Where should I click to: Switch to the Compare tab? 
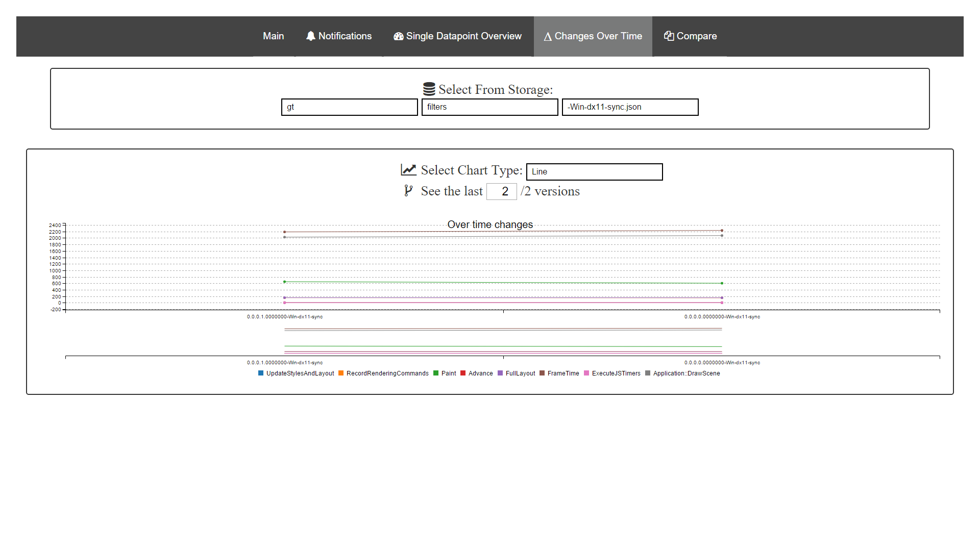pos(690,36)
